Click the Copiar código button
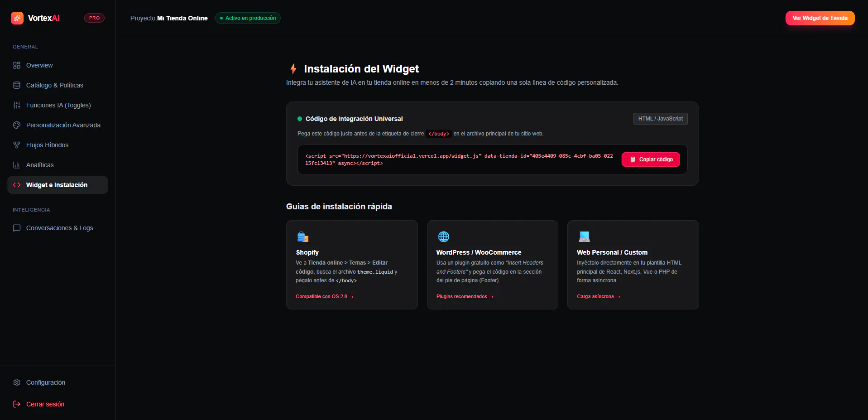 coord(651,159)
